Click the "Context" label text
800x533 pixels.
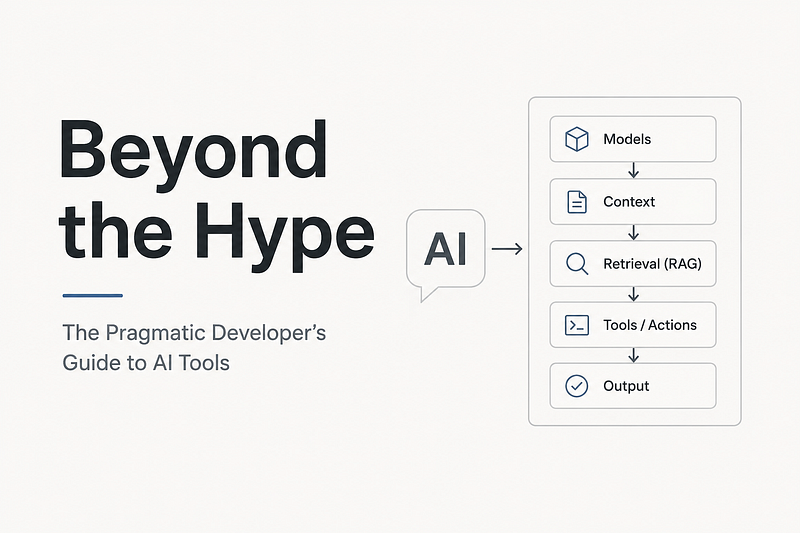[629, 202]
